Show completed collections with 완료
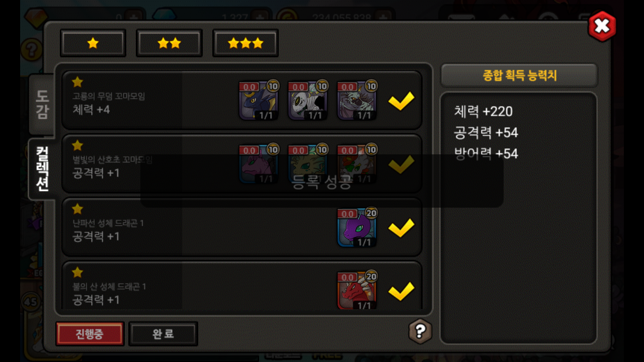The height and width of the screenshot is (362, 644). point(163,334)
